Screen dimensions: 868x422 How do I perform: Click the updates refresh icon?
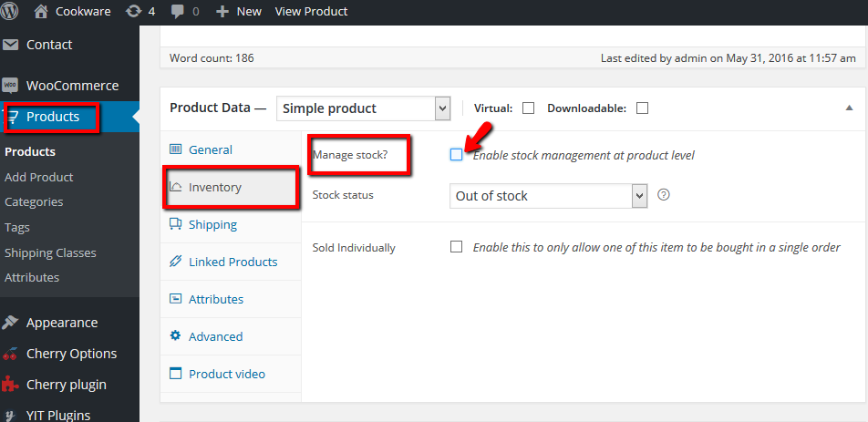[133, 11]
